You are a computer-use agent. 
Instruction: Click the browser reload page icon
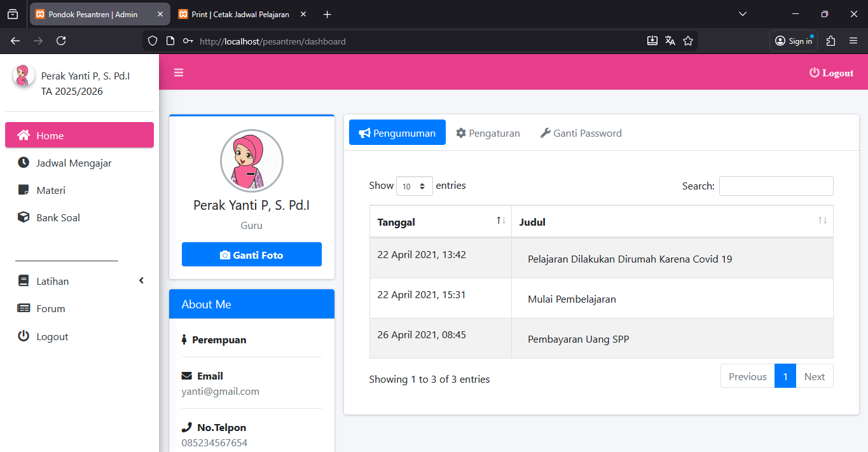tap(61, 41)
